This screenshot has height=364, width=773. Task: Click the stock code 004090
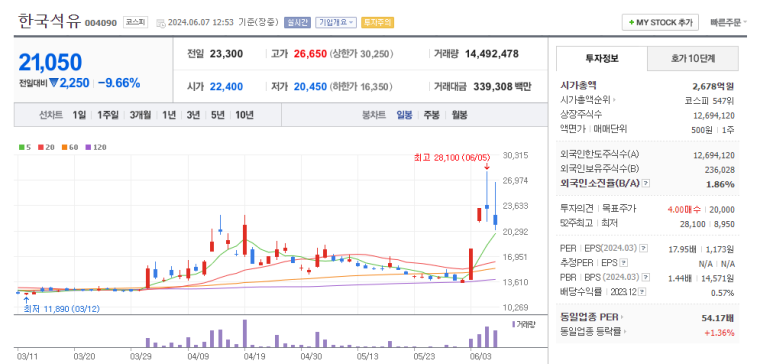click(x=101, y=23)
